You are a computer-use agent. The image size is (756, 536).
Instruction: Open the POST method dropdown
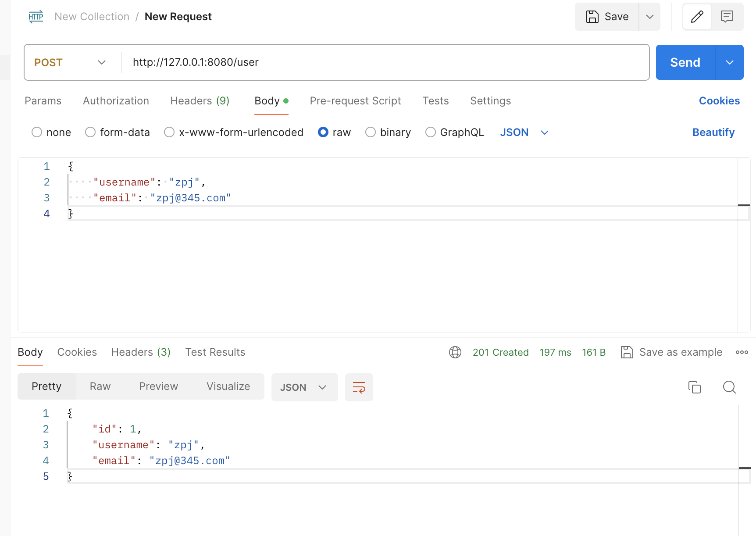(70, 62)
